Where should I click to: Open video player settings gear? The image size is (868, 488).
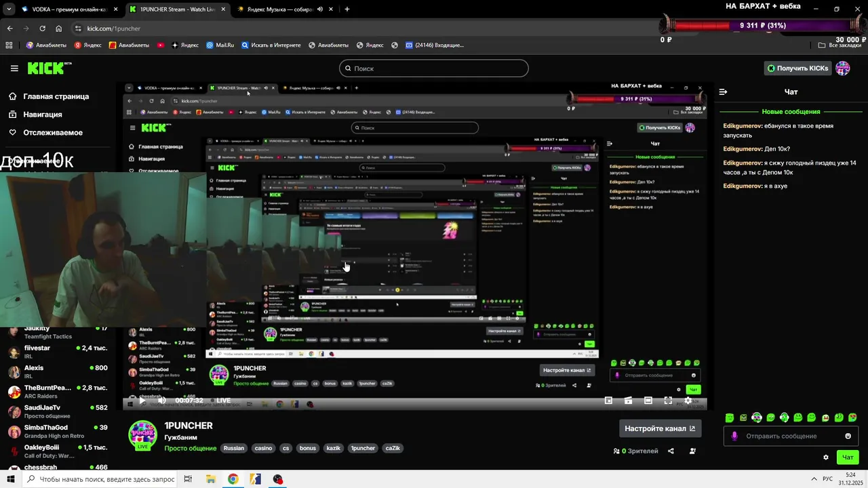[x=688, y=401]
